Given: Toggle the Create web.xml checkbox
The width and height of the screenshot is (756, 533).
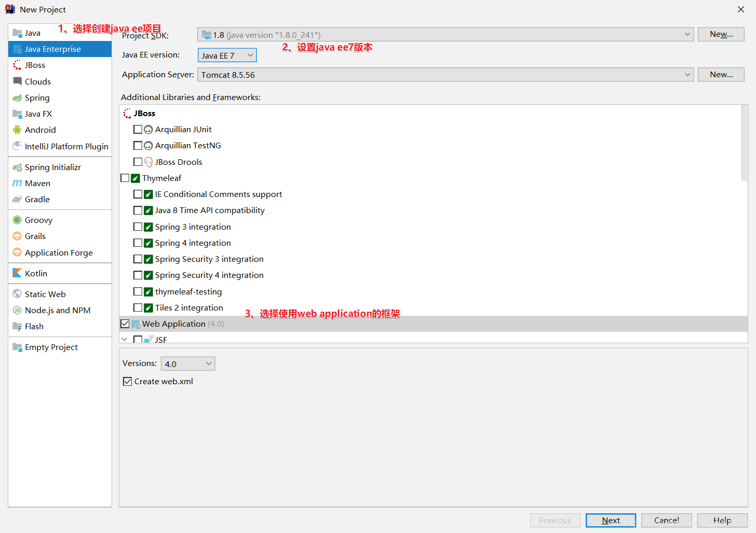Looking at the screenshot, I should pyautogui.click(x=128, y=382).
